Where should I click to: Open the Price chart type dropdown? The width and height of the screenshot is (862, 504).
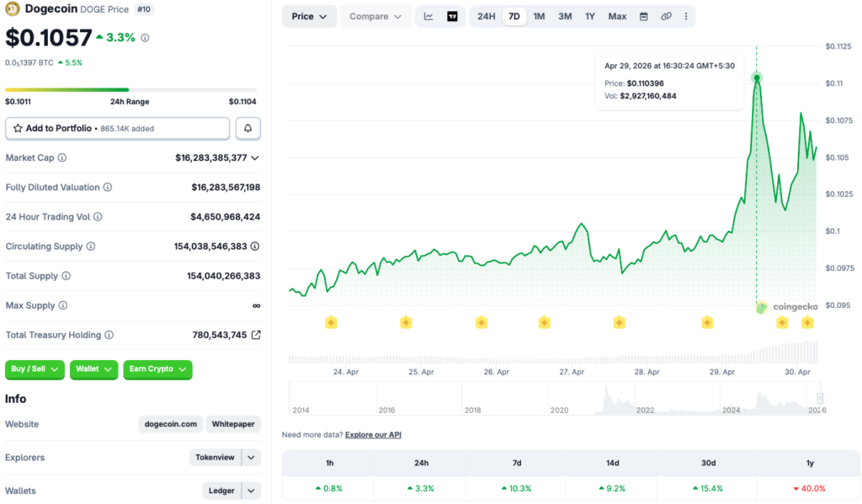click(309, 16)
